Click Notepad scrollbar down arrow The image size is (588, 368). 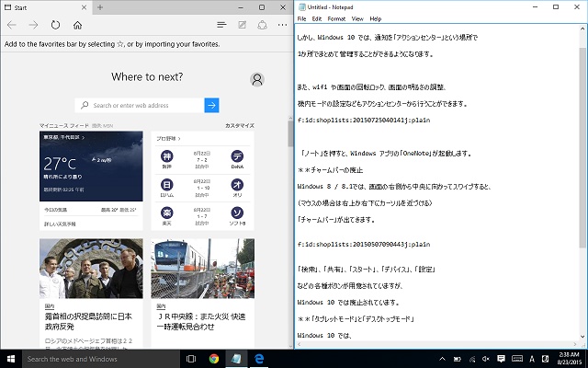click(583, 337)
